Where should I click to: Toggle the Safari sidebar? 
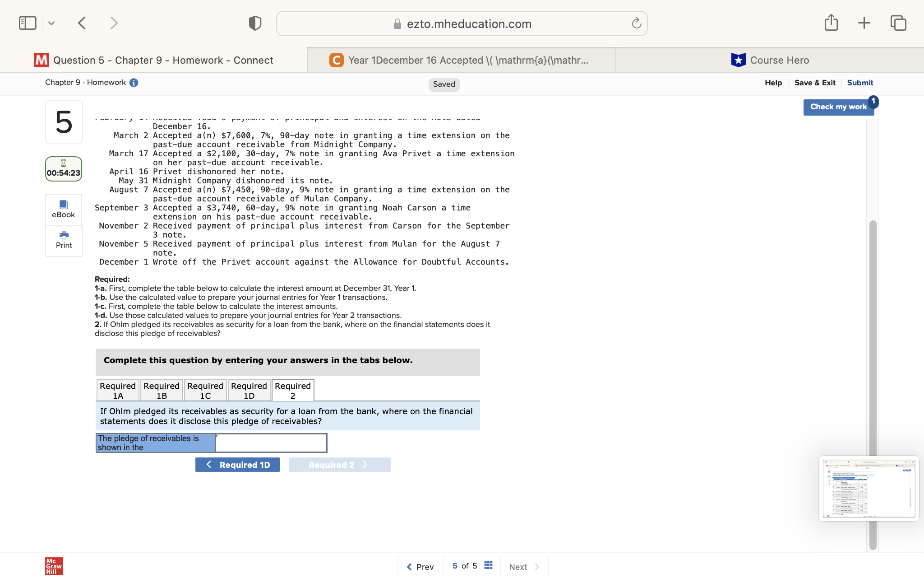[28, 23]
